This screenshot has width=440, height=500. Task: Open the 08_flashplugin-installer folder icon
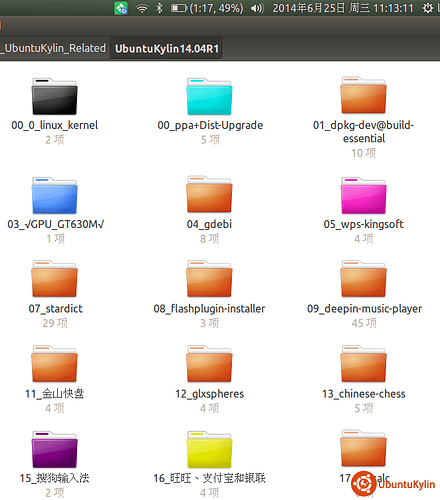coord(209,279)
